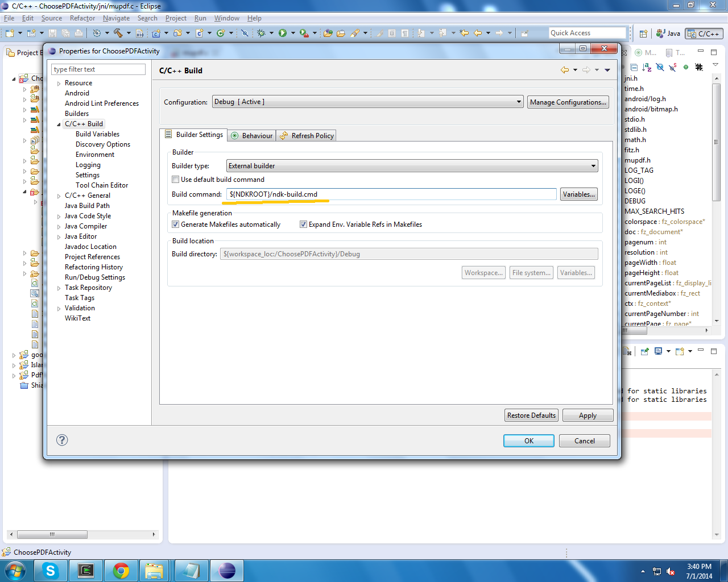Click the Back navigation arrow in the Eclipse toolbar
Screen dimensions: 728x582
pyautogui.click(x=478, y=33)
